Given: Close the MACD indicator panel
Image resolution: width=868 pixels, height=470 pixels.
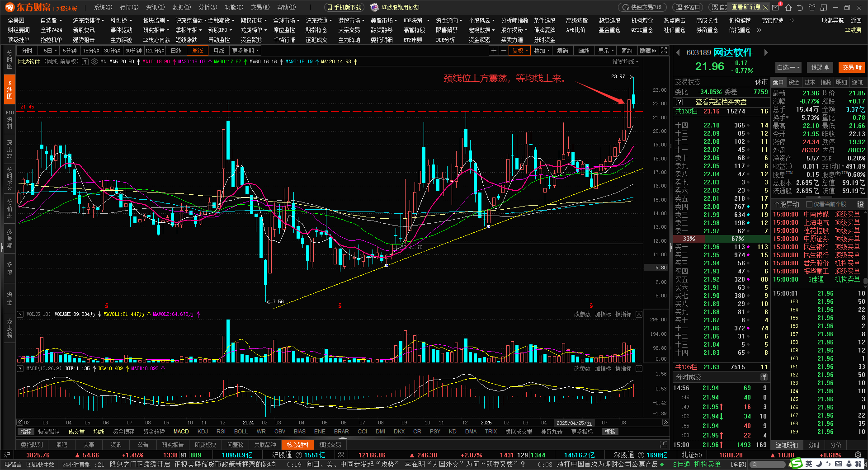Looking at the screenshot, I should click(x=639, y=368).
